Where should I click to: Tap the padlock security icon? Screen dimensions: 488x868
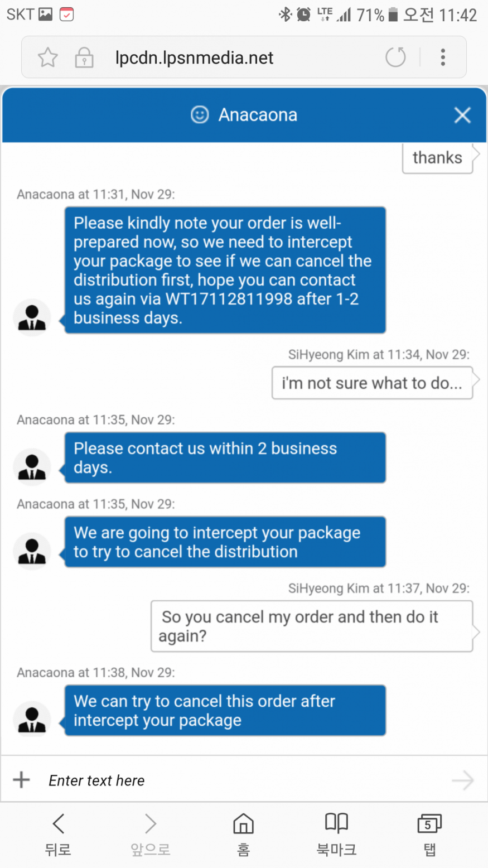click(84, 57)
